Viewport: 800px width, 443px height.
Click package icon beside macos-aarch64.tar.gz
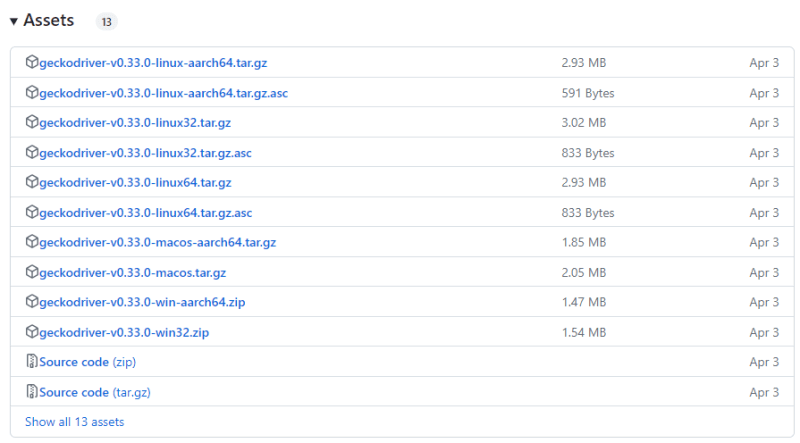coord(32,243)
